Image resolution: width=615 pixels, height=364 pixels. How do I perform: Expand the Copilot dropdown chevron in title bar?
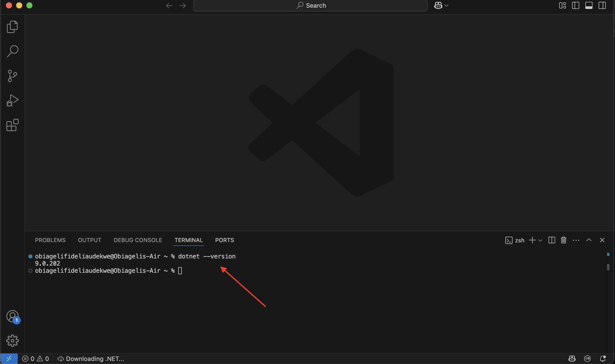[446, 5]
